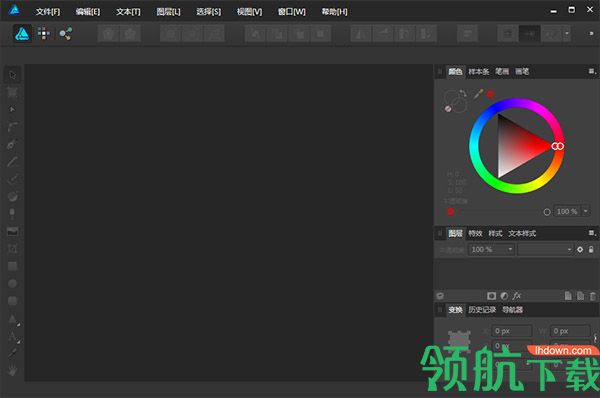The height and width of the screenshot is (398, 600).
Task: Open the 文本[T] menu
Action: [x=128, y=12]
